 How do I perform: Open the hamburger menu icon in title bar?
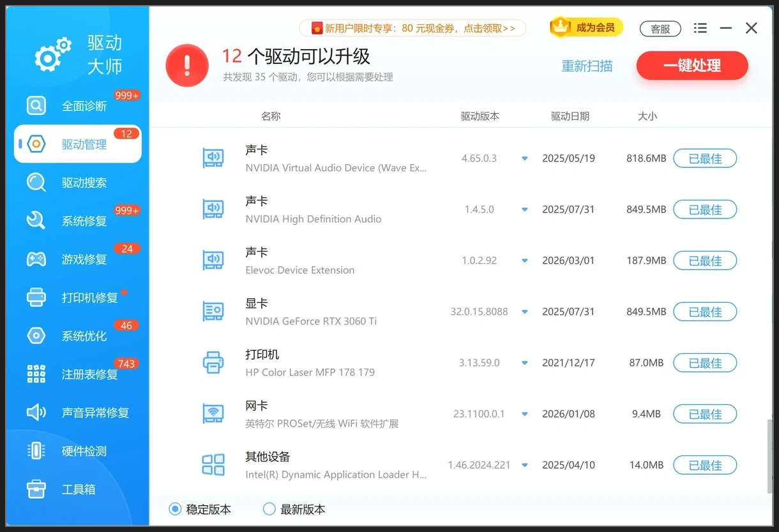pyautogui.click(x=700, y=28)
